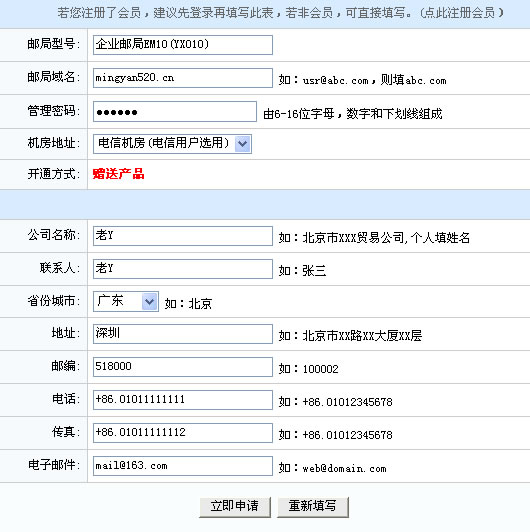Click the 立即申请 submit button

click(x=235, y=507)
